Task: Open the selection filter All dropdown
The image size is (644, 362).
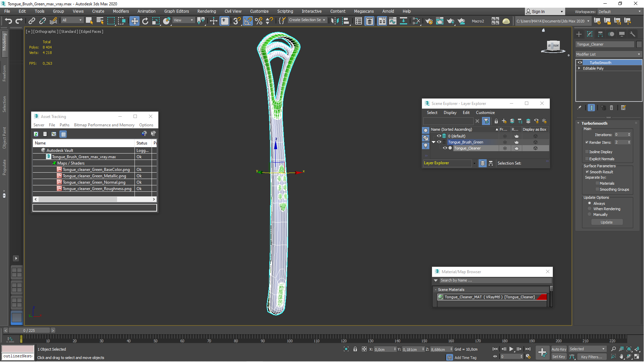Action: tap(72, 20)
